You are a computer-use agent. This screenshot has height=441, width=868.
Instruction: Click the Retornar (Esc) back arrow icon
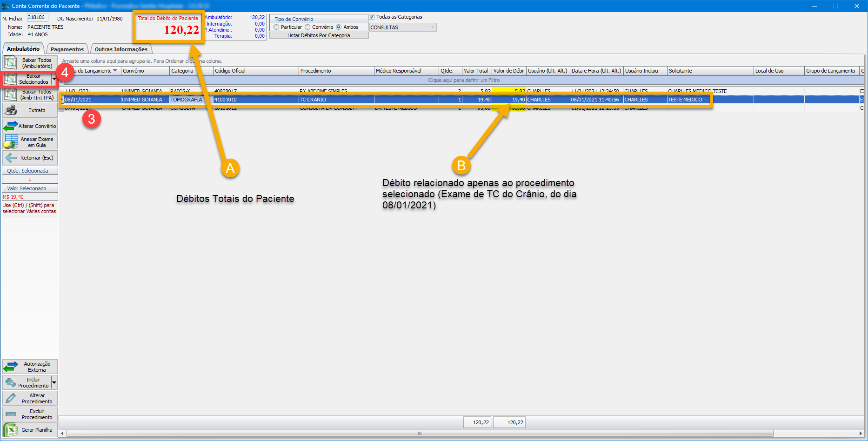[11, 158]
